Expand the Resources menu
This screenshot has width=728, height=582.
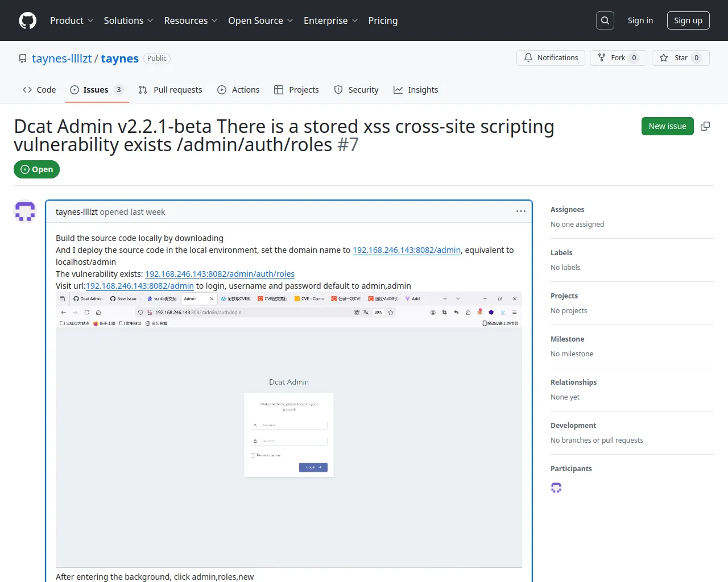(191, 20)
